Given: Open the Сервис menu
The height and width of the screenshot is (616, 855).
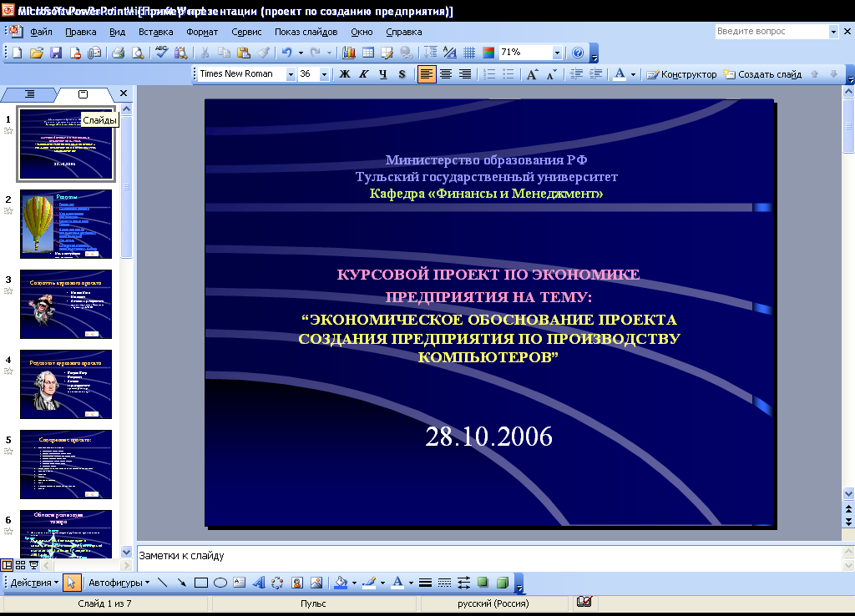Looking at the screenshot, I should tap(246, 33).
